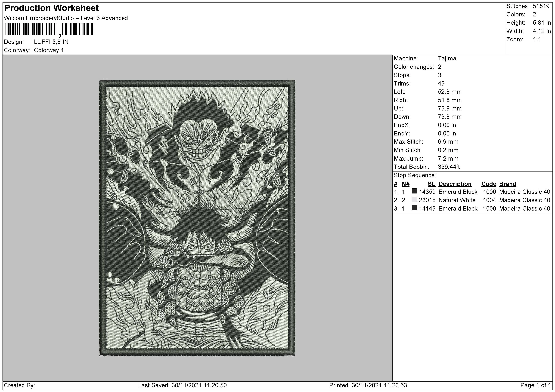Click the Natural White swatch in row 2
Image resolution: width=555 pixels, height=392 pixels.
414,199
